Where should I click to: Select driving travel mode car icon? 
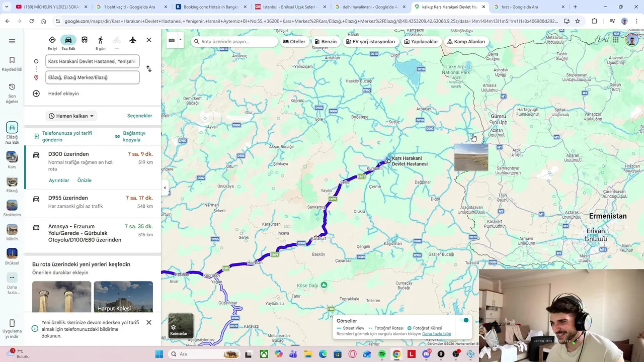tap(68, 43)
